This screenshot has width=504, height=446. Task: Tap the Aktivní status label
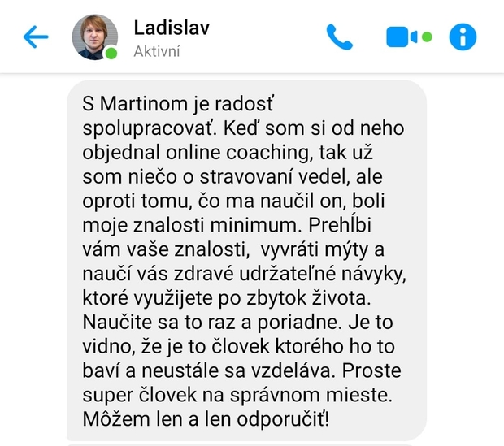[157, 51]
